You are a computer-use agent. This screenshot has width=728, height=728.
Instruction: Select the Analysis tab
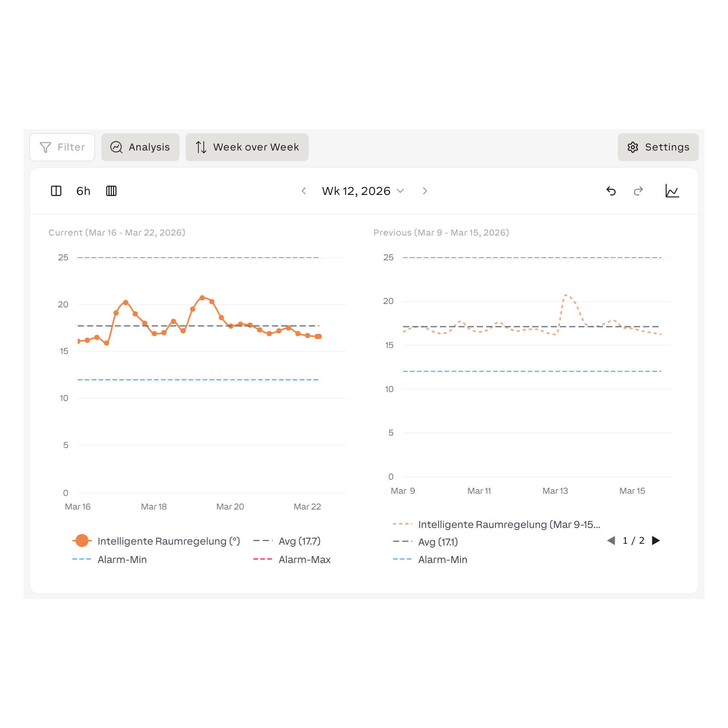click(140, 147)
